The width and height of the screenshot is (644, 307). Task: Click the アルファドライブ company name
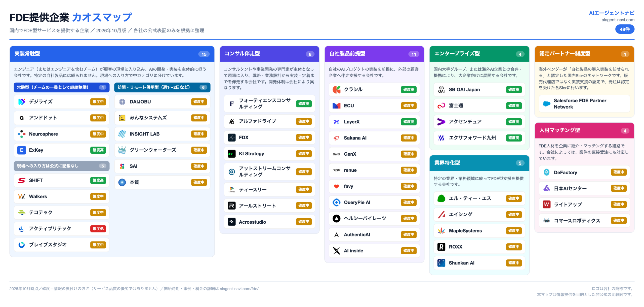pyautogui.click(x=257, y=121)
